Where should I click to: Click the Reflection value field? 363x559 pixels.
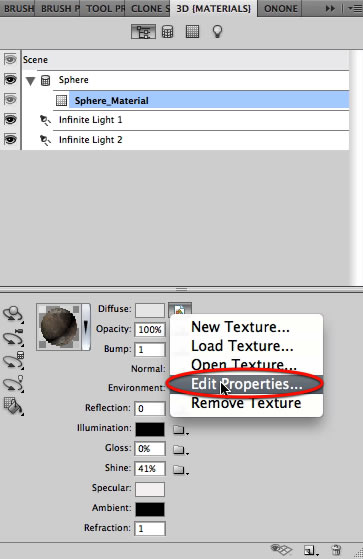click(x=150, y=409)
